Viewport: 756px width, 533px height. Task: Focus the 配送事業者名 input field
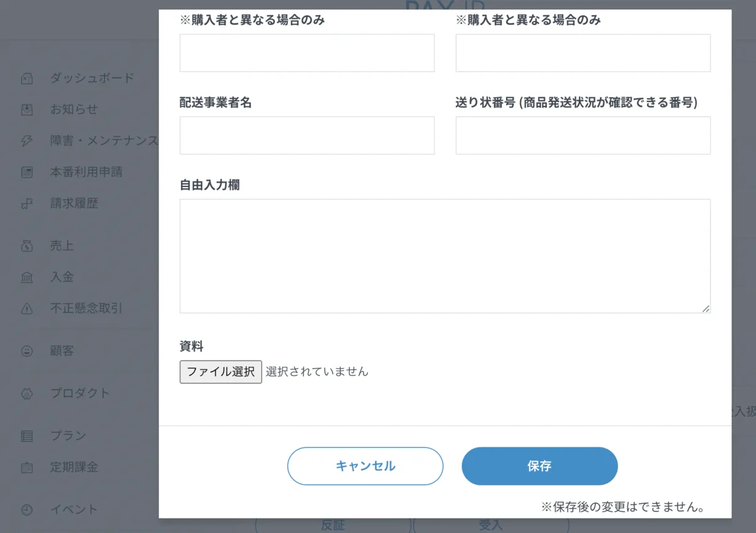(307, 135)
